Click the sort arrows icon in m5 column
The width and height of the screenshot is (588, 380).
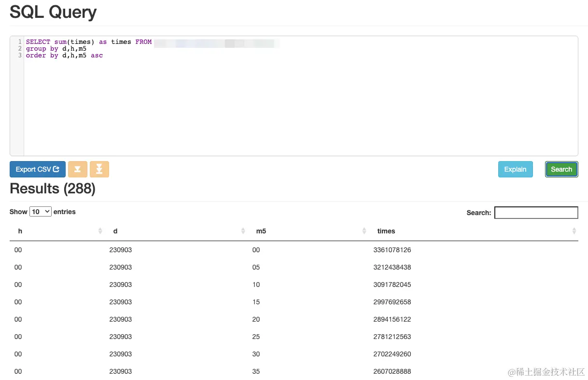pos(364,231)
